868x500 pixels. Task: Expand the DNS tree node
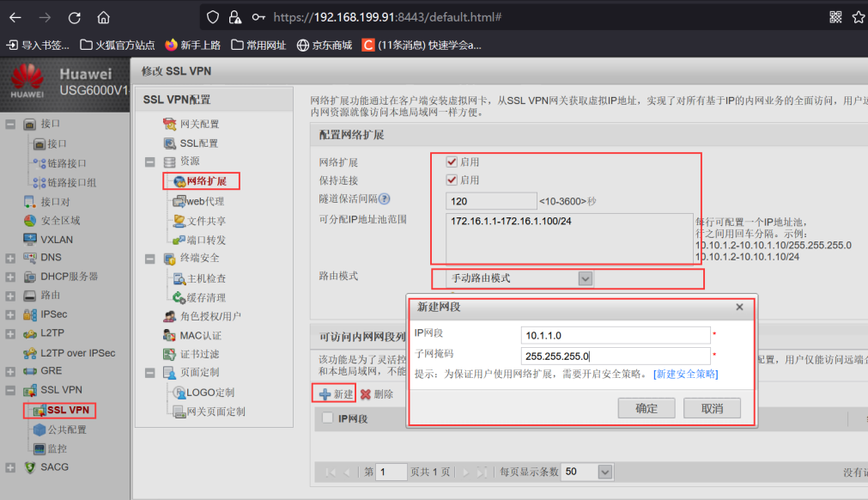click(x=10, y=258)
